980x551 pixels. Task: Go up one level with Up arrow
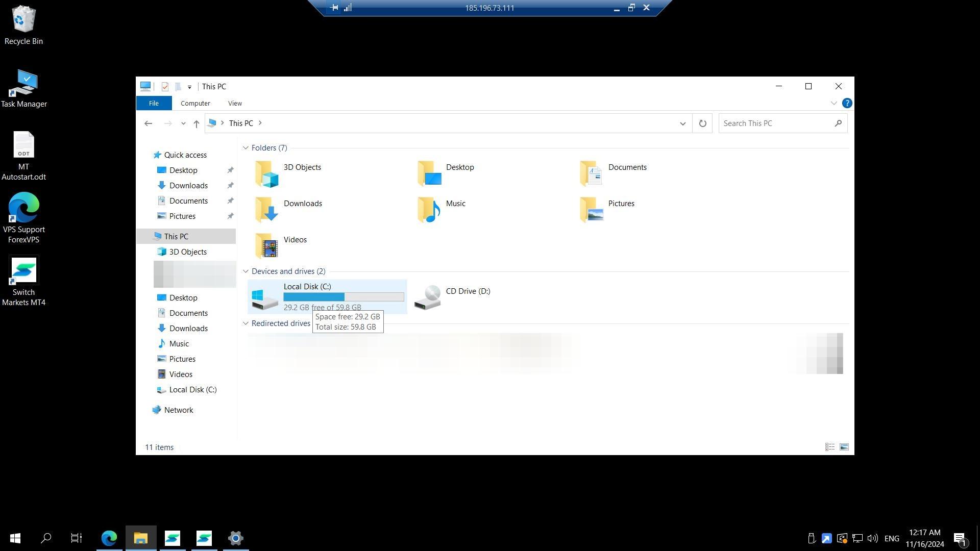point(197,123)
